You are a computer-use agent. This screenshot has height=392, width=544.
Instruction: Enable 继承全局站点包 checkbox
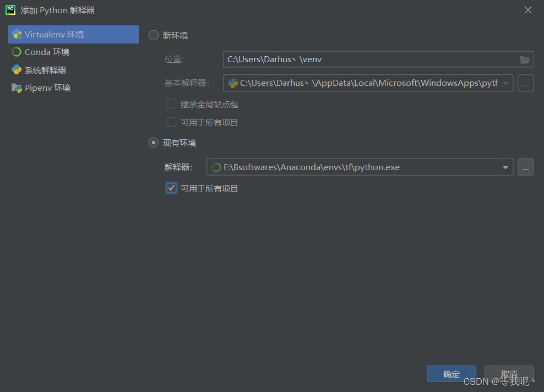(171, 104)
